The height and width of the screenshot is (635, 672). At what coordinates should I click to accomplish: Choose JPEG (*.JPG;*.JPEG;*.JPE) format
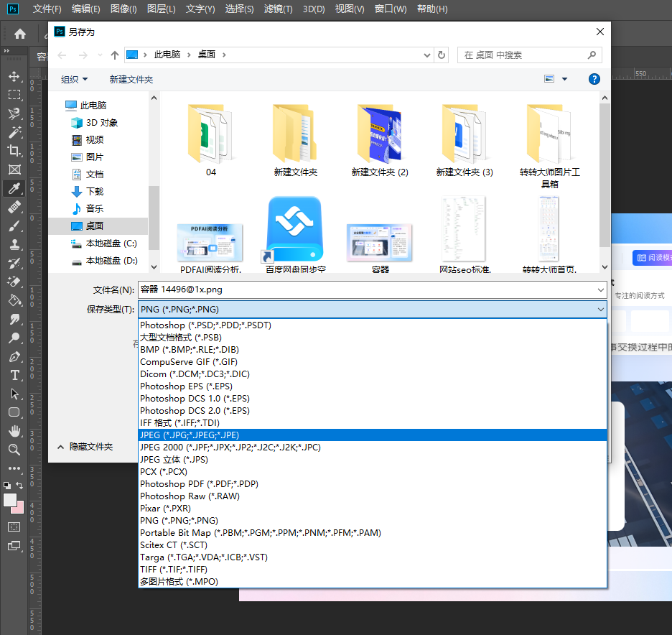pyautogui.click(x=190, y=435)
